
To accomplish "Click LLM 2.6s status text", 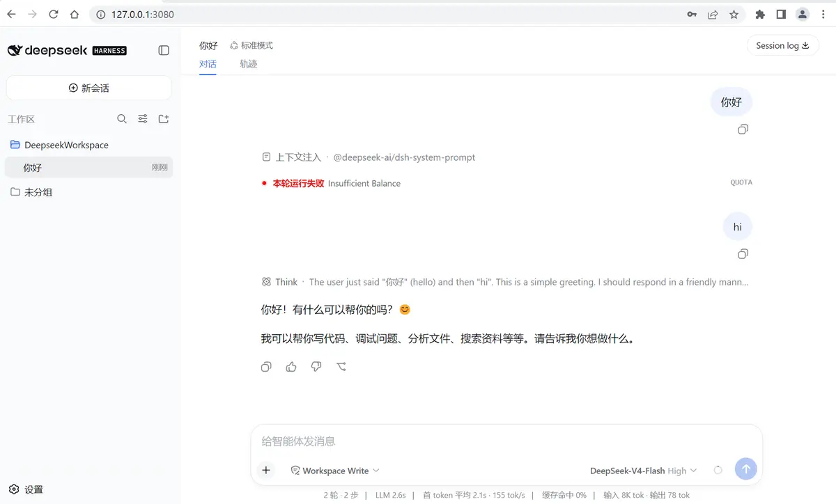I will coord(391,495).
